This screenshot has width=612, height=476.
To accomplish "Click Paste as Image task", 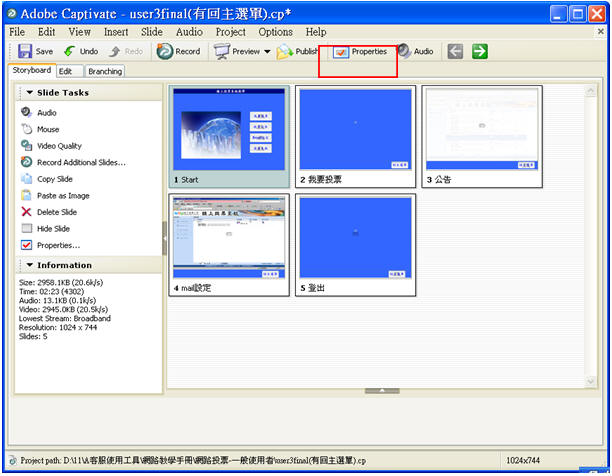I will point(55,195).
